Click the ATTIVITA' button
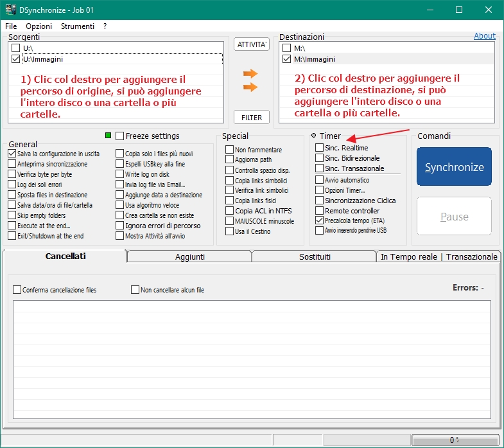Image resolution: width=504 pixels, height=448 pixels. (252, 44)
